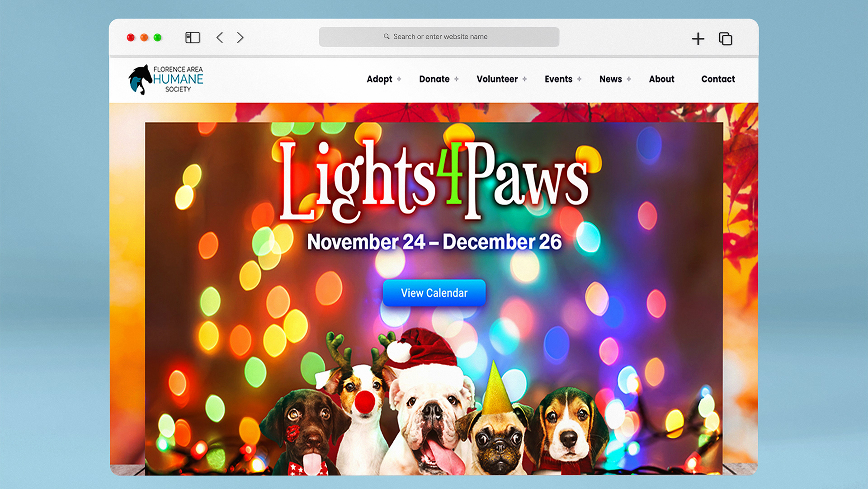Viewport: 868px width, 489px height.
Task: Expand the Donate menu plus sign
Action: [457, 79]
